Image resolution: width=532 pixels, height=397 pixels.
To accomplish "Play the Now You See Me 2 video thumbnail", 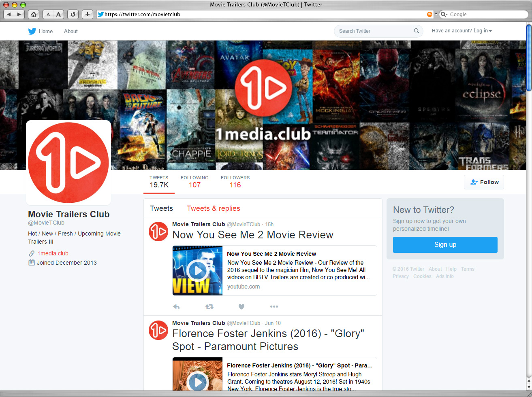I will [198, 270].
